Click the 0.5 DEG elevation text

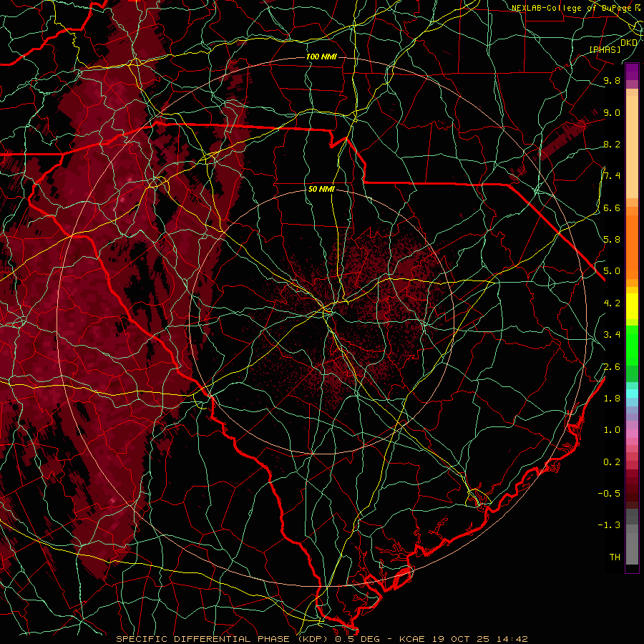(356, 639)
